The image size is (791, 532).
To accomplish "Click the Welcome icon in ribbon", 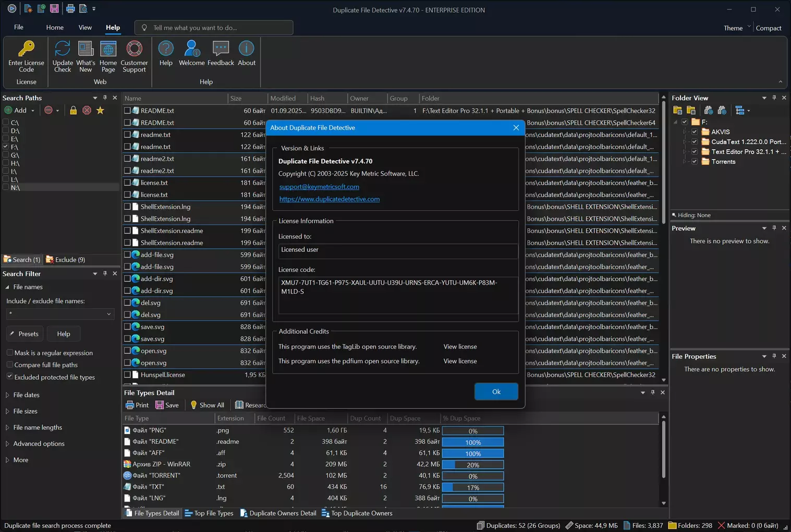I will 191,50.
